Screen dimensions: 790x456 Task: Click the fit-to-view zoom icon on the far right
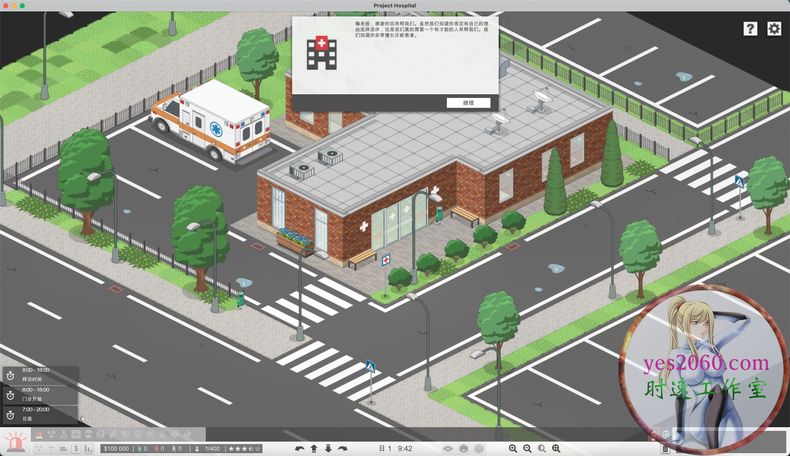[x=556, y=449]
